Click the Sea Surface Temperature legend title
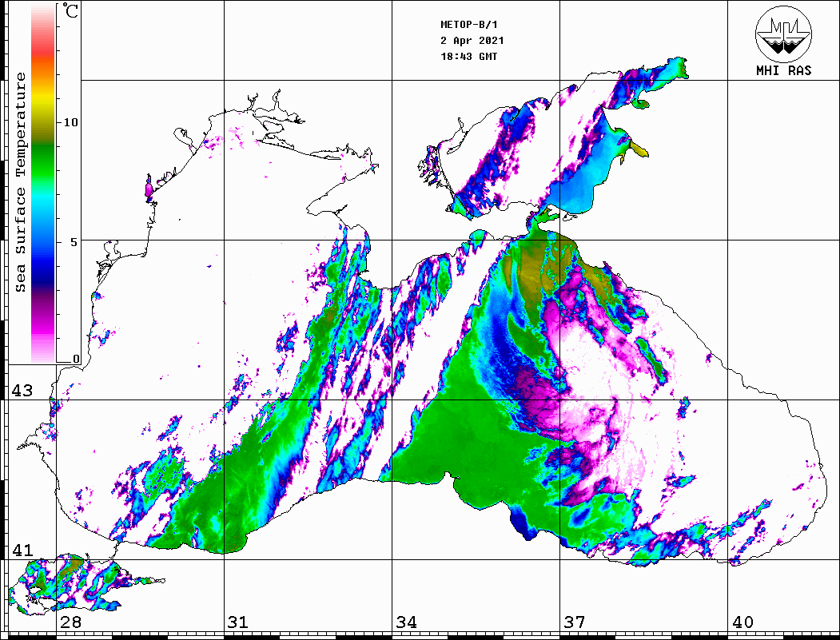This screenshot has width=840, height=640. tap(20, 183)
